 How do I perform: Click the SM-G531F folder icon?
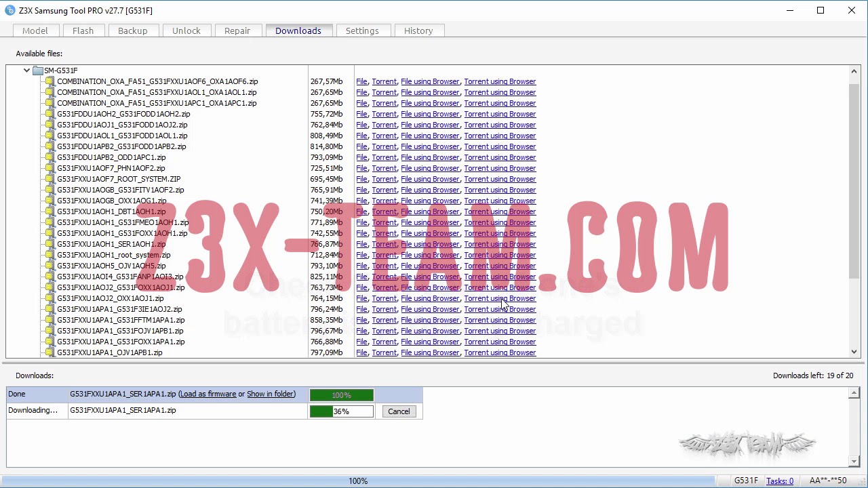click(x=38, y=70)
